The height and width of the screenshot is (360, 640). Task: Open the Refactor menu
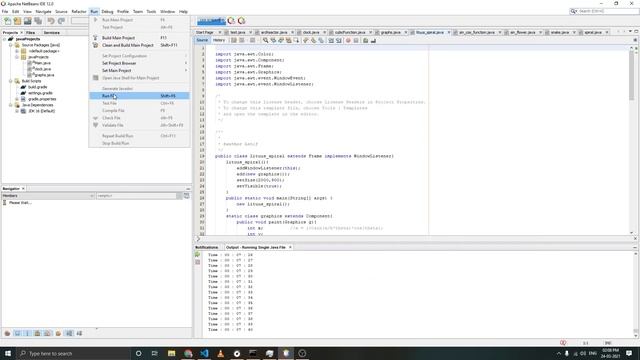(79, 11)
